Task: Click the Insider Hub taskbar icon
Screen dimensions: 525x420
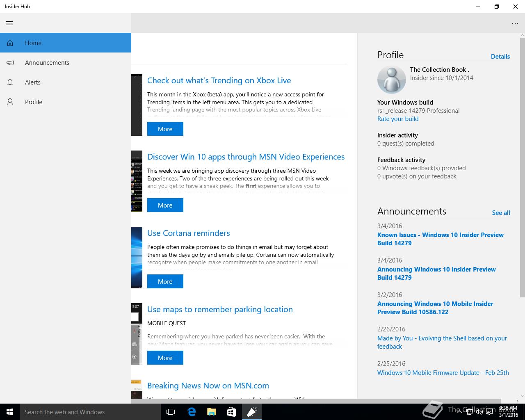Action: pyautogui.click(x=251, y=412)
